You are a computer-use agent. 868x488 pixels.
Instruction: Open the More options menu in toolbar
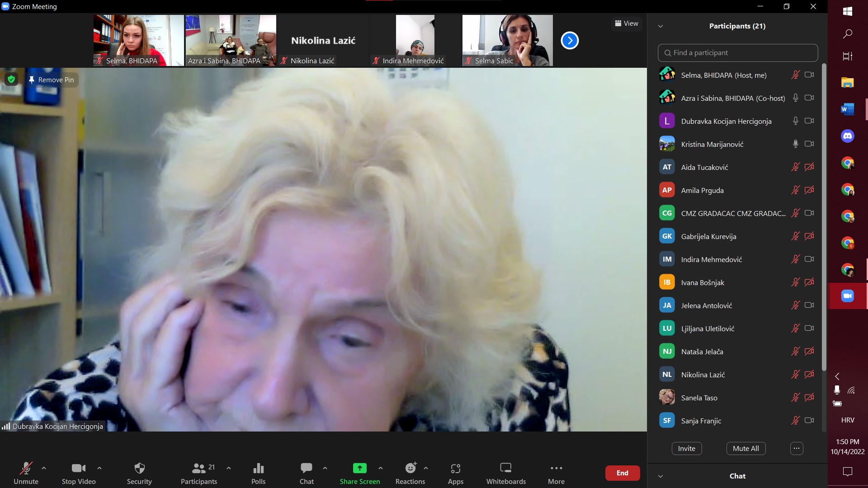pyautogui.click(x=556, y=468)
